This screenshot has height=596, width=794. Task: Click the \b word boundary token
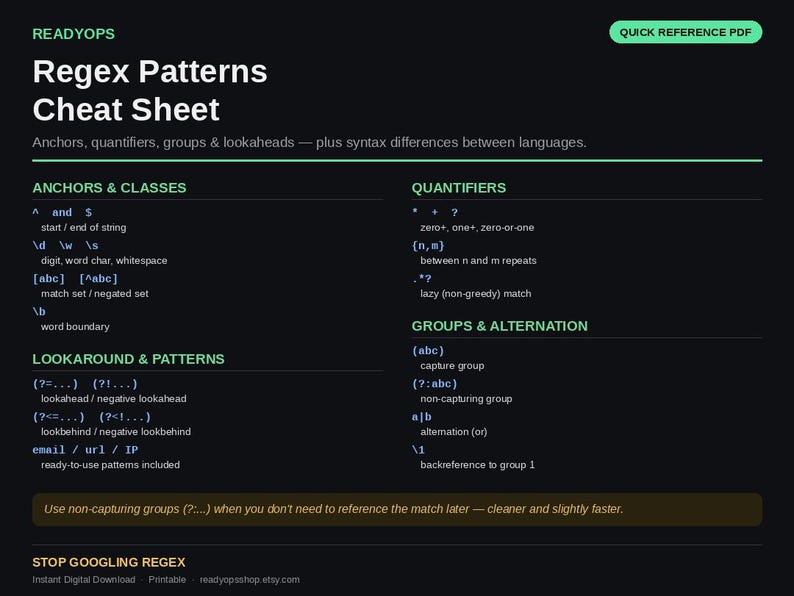(x=39, y=311)
